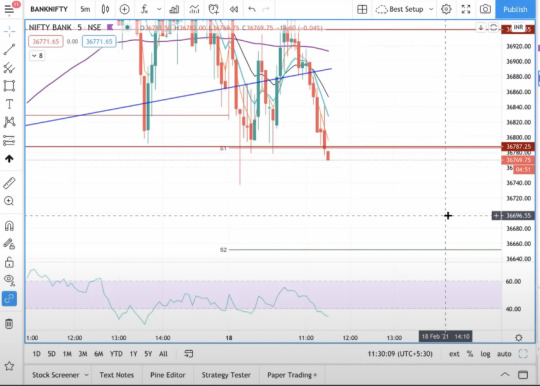The height and width of the screenshot is (386, 540).
Task: Create an alert with the alarm clock icon
Action: point(214,9)
